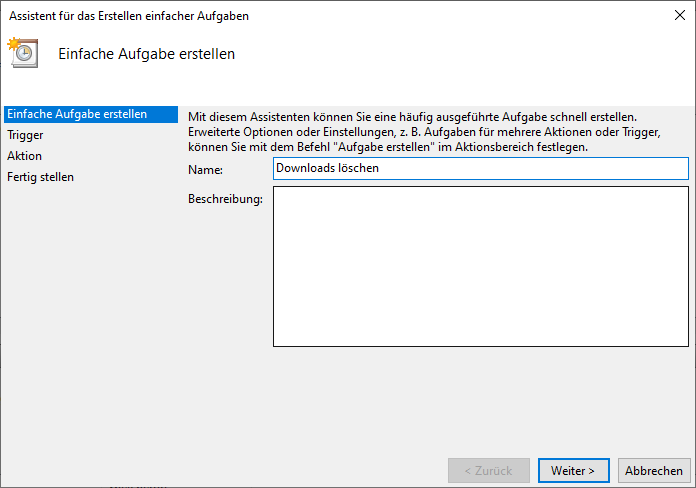
Task: Click the 'Name:' label
Action: (205, 170)
